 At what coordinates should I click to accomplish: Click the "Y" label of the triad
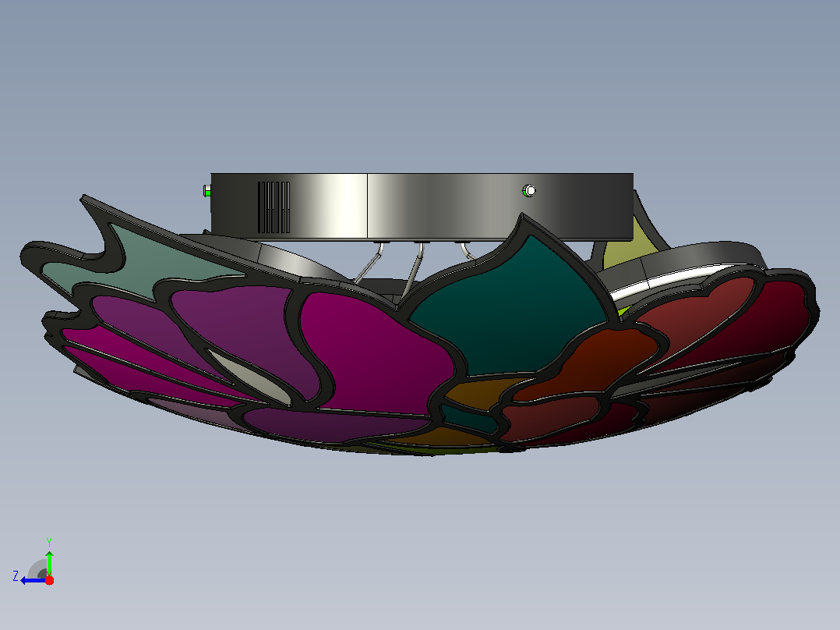click(x=49, y=542)
